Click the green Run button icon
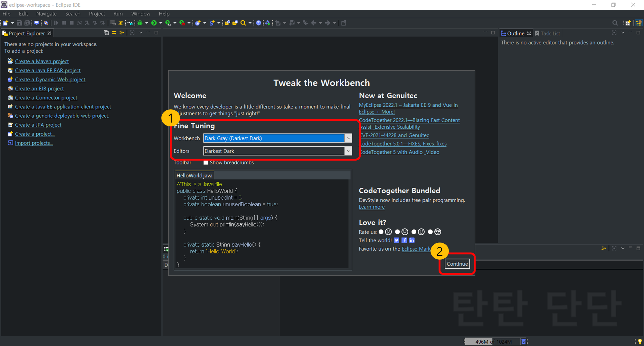 pos(154,23)
